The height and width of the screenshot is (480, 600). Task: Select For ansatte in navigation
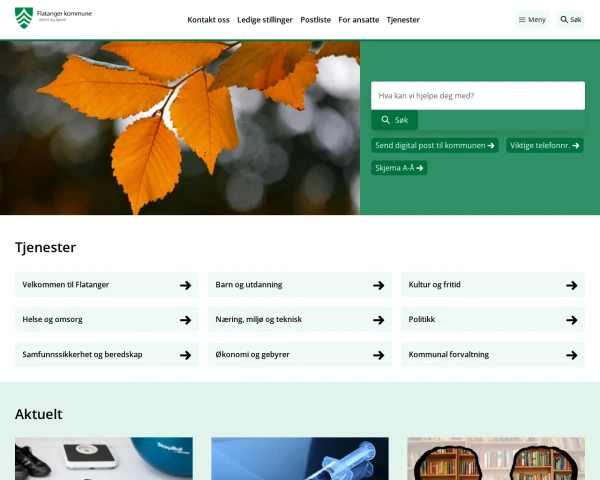pyautogui.click(x=358, y=20)
